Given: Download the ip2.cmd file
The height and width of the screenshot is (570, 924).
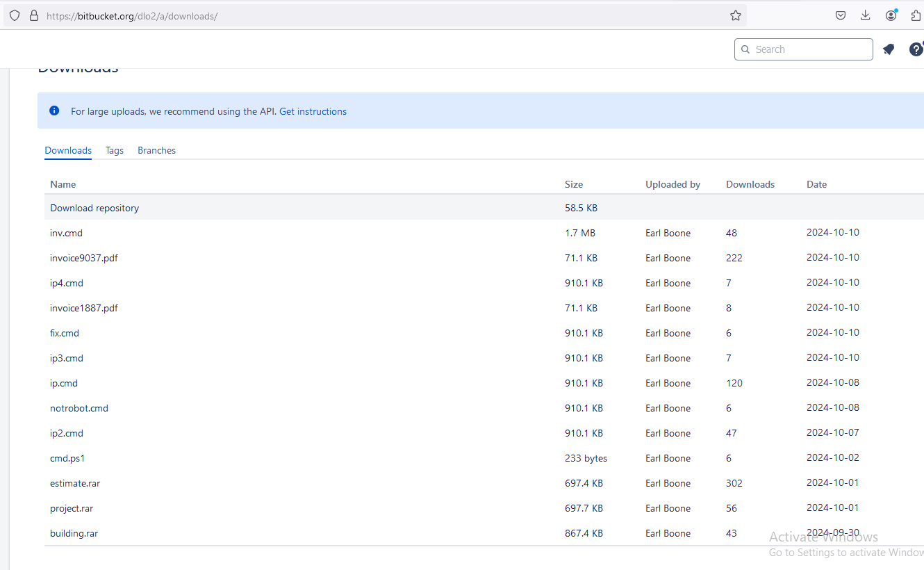Looking at the screenshot, I should click(x=67, y=433).
